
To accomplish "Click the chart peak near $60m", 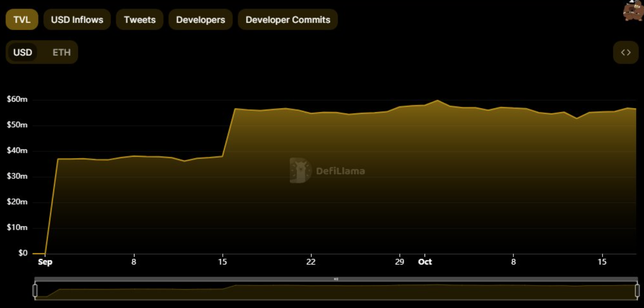I will point(437,100).
